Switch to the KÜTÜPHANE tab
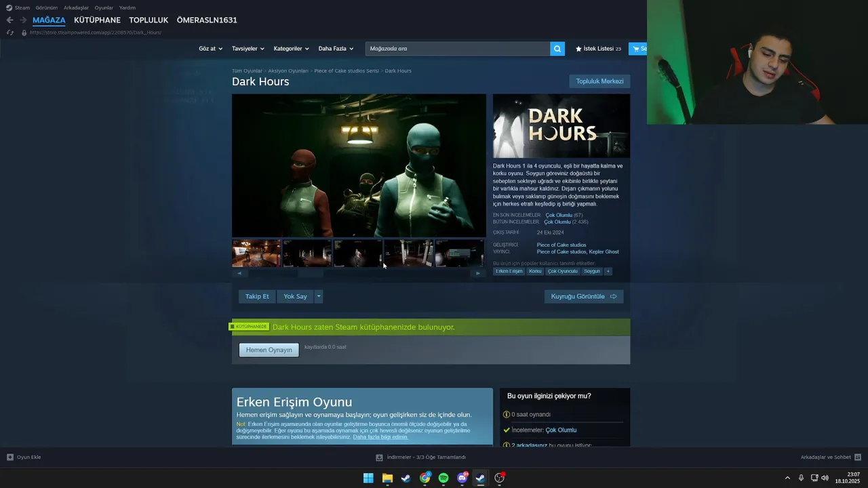This screenshot has width=868, height=488. [97, 20]
